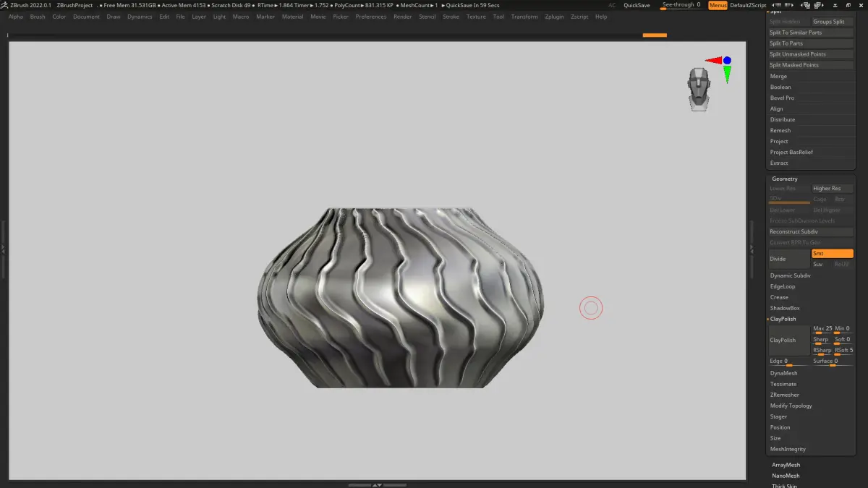Adjust the Edge 0 slider

point(789,361)
